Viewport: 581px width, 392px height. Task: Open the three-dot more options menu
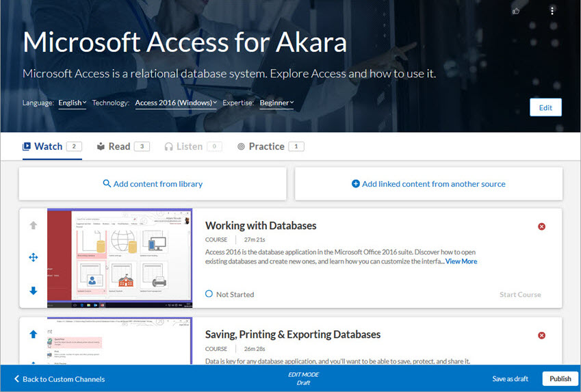[552, 11]
